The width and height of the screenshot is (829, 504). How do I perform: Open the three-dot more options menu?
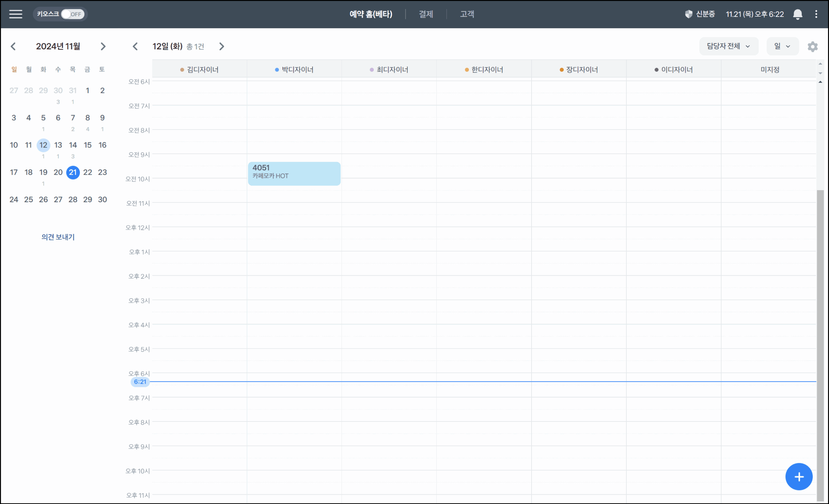pyautogui.click(x=816, y=14)
